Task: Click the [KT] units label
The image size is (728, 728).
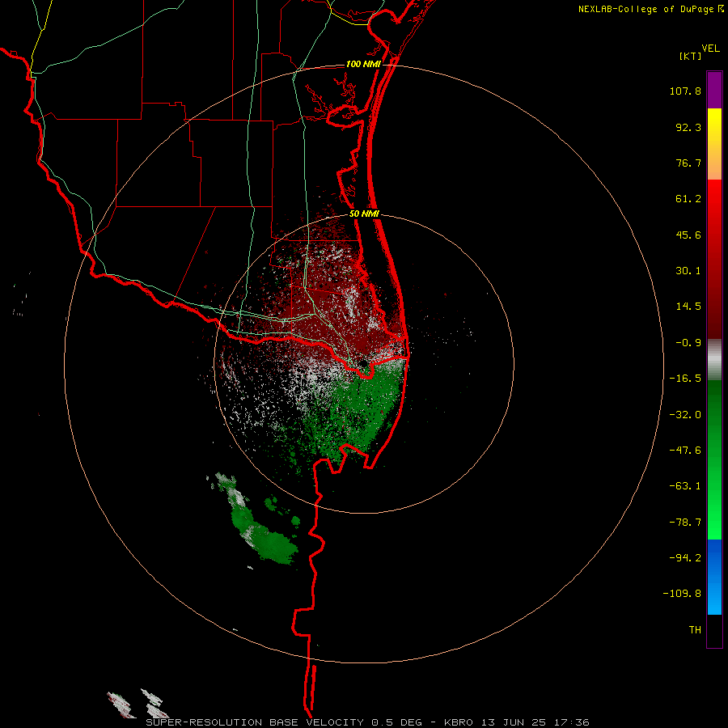Action: tap(691, 56)
